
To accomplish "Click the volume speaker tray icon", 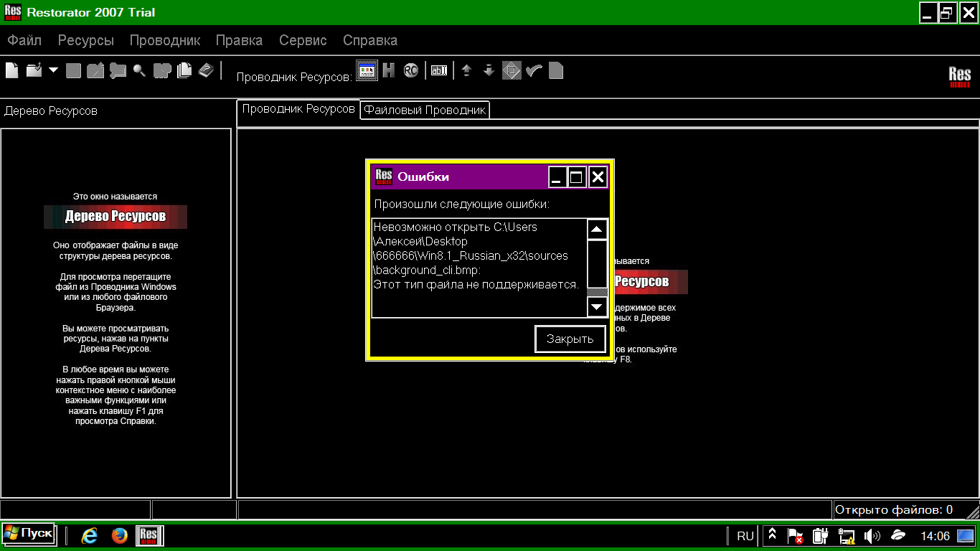I will (872, 535).
